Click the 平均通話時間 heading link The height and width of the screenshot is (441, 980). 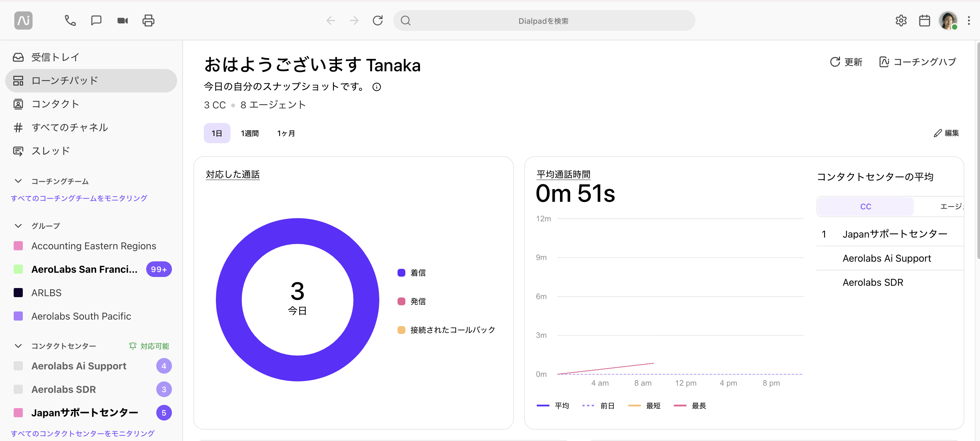(564, 174)
